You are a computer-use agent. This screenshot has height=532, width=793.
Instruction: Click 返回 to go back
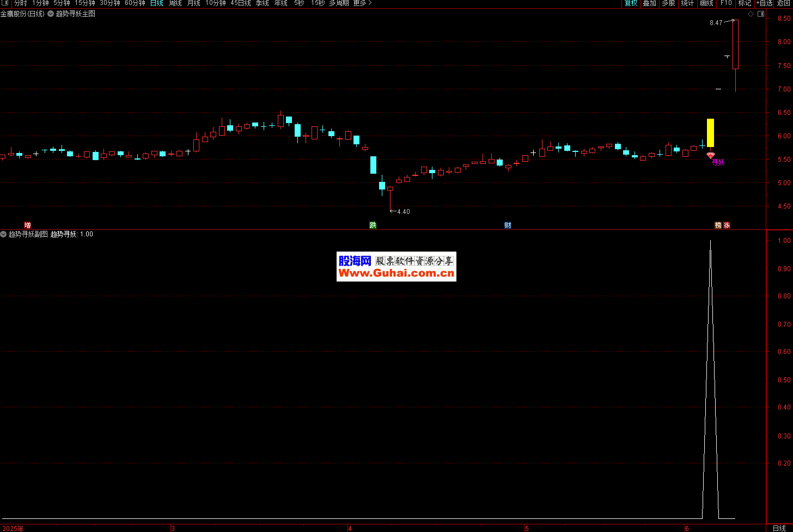pyautogui.click(x=784, y=3)
